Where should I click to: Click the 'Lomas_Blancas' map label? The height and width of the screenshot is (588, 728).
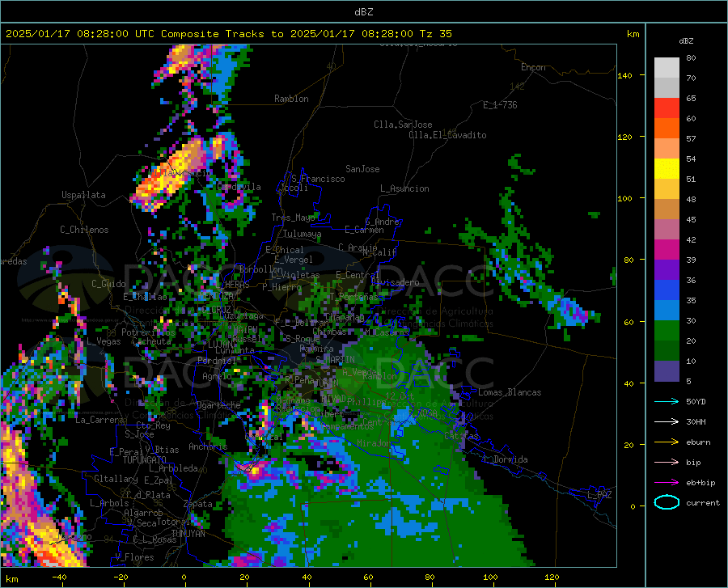[x=510, y=392]
